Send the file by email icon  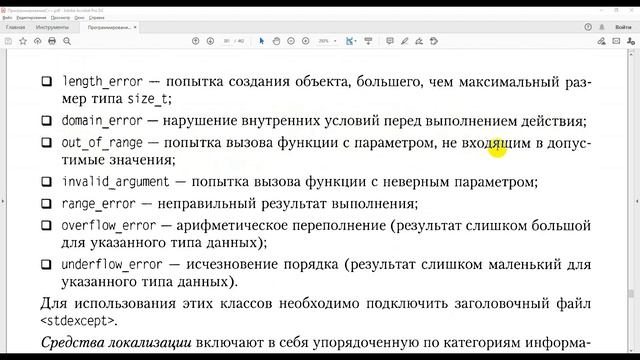616,41
